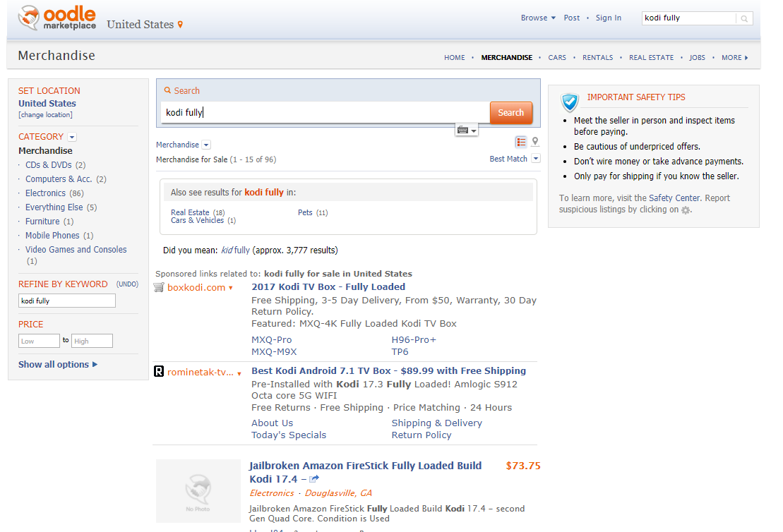Click the Sign In link
The image size is (783, 532).
(608, 18)
